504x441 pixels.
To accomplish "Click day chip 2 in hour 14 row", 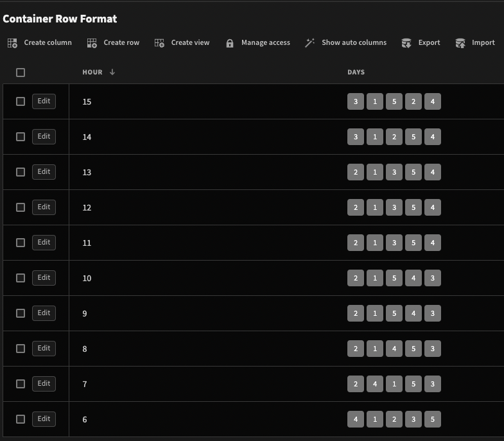I will tap(394, 137).
